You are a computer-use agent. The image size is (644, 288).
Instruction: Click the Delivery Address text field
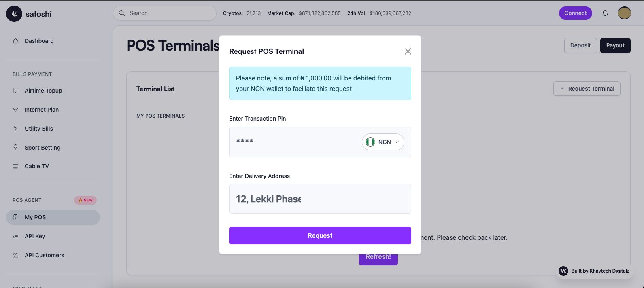pos(320,199)
